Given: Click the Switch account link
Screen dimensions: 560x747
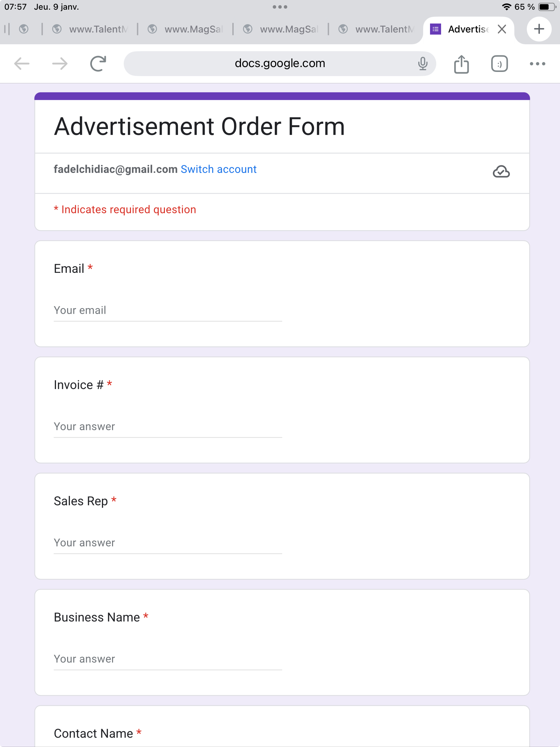Looking at the screenshot, I should point(218,169).
